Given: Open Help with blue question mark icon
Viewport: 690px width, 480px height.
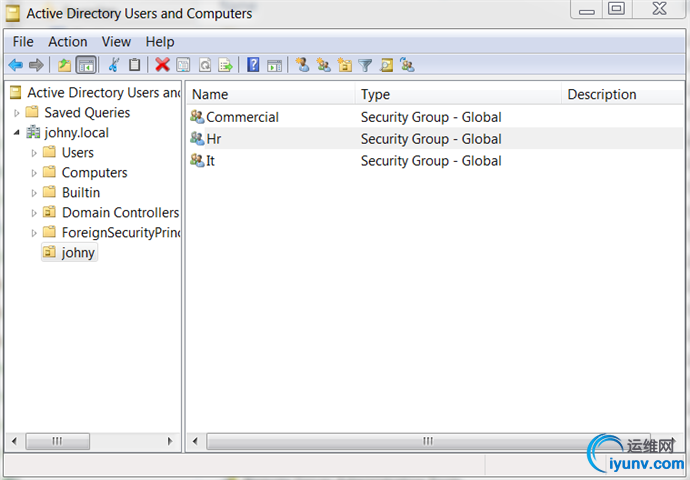Looking at the screenshot, I should pyautogui.click(x=253, y=65).
